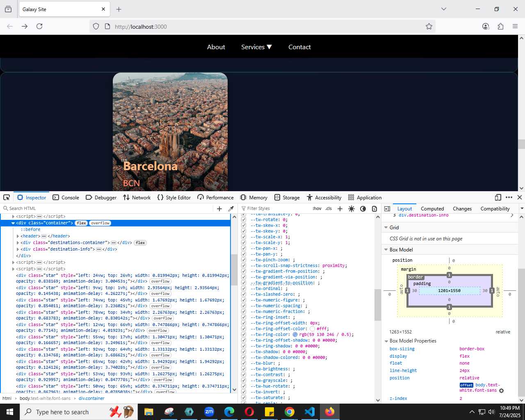The height and width of the screenshot is (420, 525).
Task: Uncheck the --tw-pinch-zoom declaration checkbox
Action: pyautogui.click(x=244, y=260)
